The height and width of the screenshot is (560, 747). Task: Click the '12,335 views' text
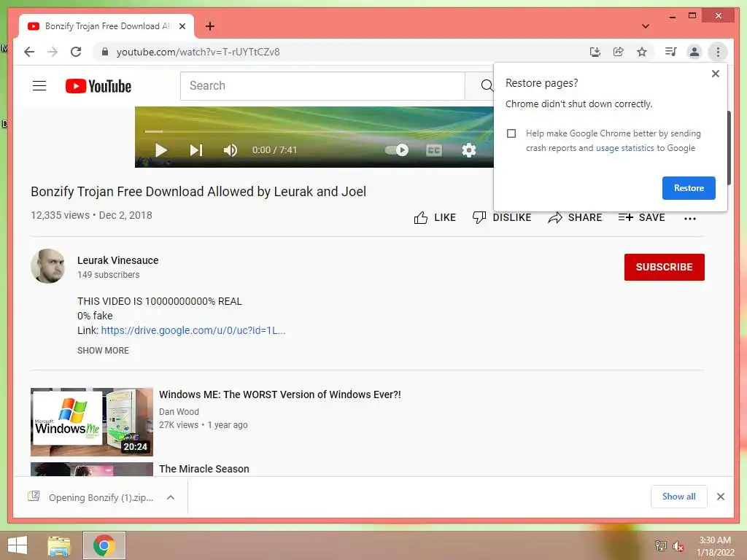pyautogui.click(x=60, y=215)
